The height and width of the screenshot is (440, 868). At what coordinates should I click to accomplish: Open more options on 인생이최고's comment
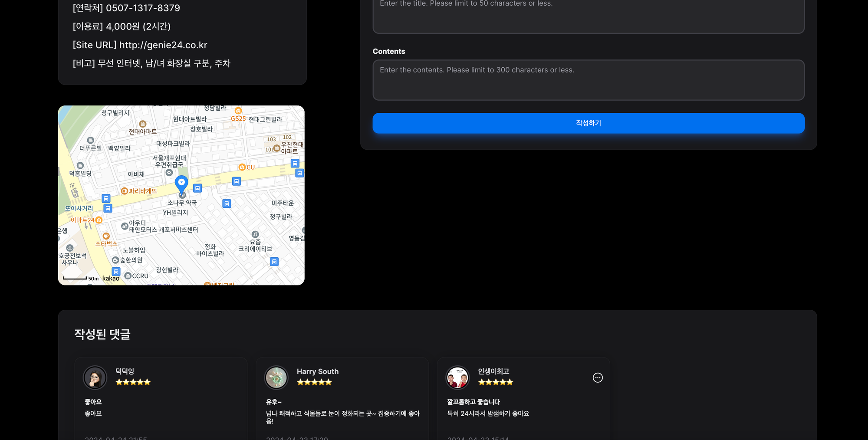598,378
